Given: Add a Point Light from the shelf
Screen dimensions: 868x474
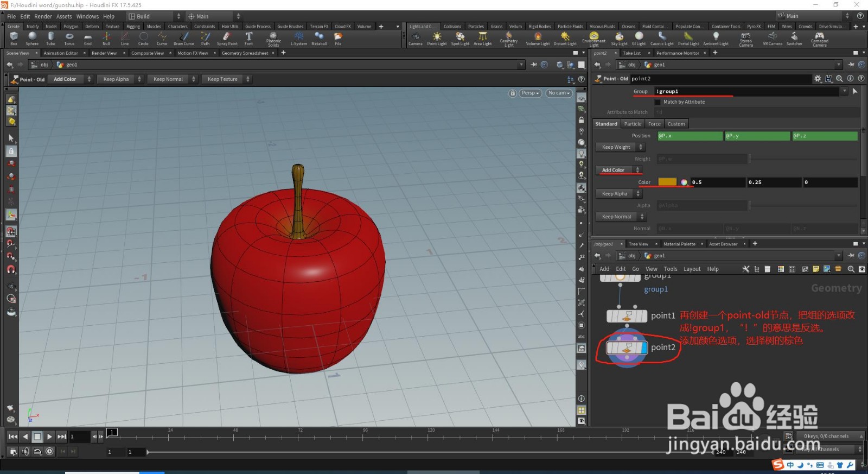Looking at the screenshot, I should pyautogui.click(x=437, y=39).
